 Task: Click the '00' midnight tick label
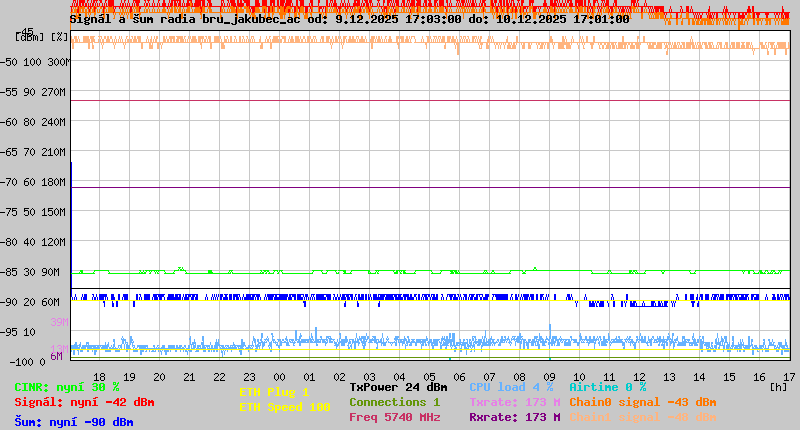[x=280, y=377]
